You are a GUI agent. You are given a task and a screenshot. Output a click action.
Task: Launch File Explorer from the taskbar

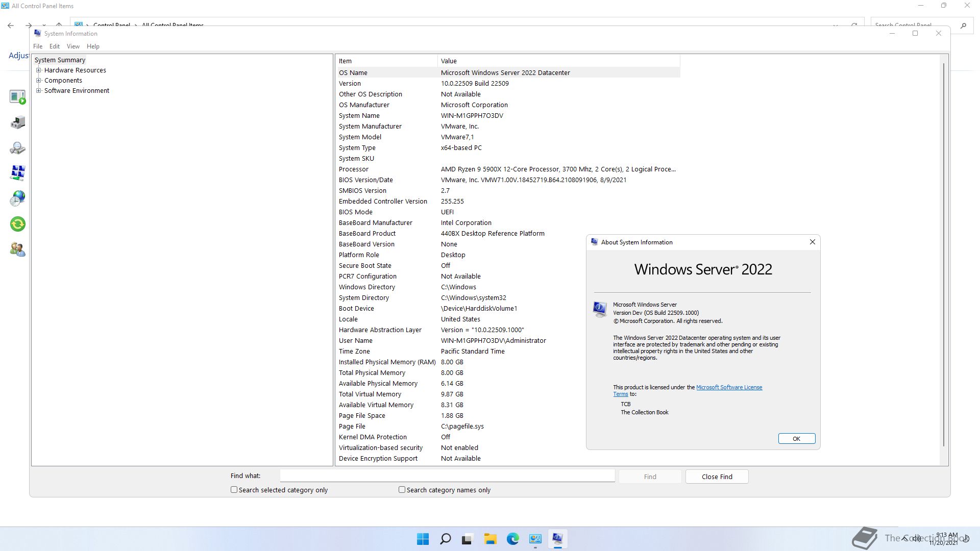coord(490,539)
